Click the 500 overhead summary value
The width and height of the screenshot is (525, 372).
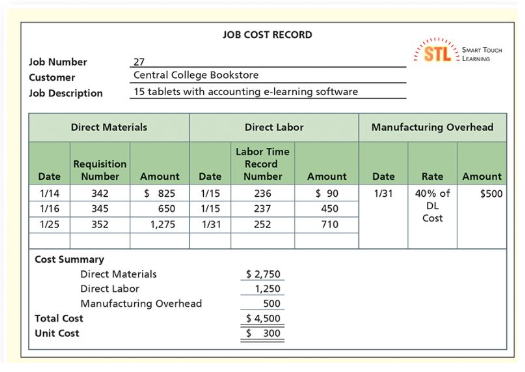[x=272, y=303]
